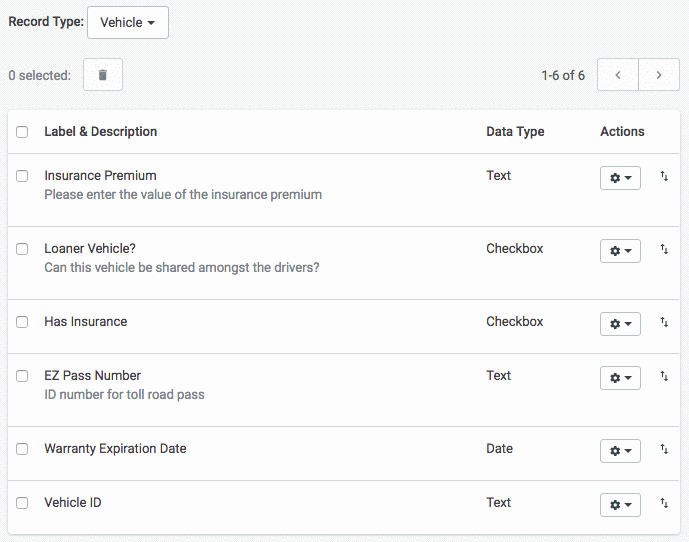Open gear actions for Warranty Expiration Date
The image size is (689, 542).
(620, 451)
